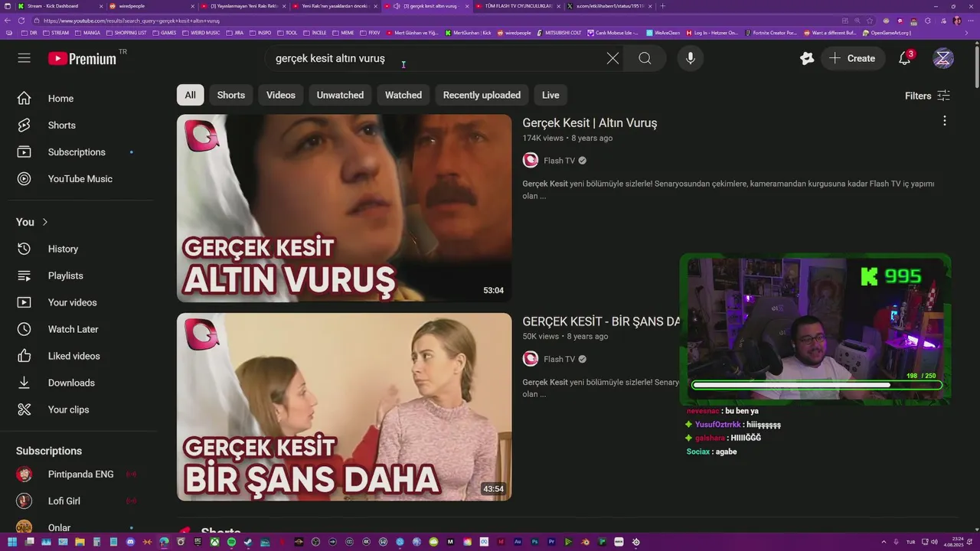Open the Create menu button
Screen dimensions: 980x551
[x=851, y=58]
